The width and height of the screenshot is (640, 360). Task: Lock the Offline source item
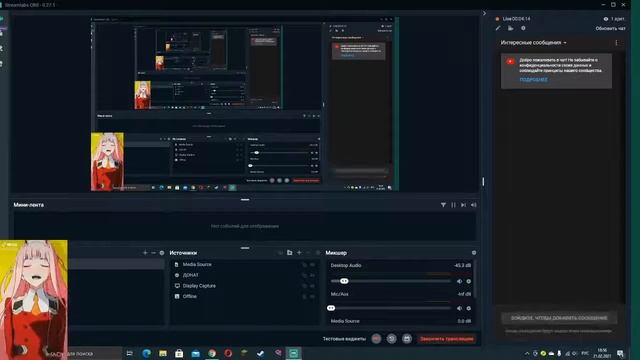[x=304, y=296]
